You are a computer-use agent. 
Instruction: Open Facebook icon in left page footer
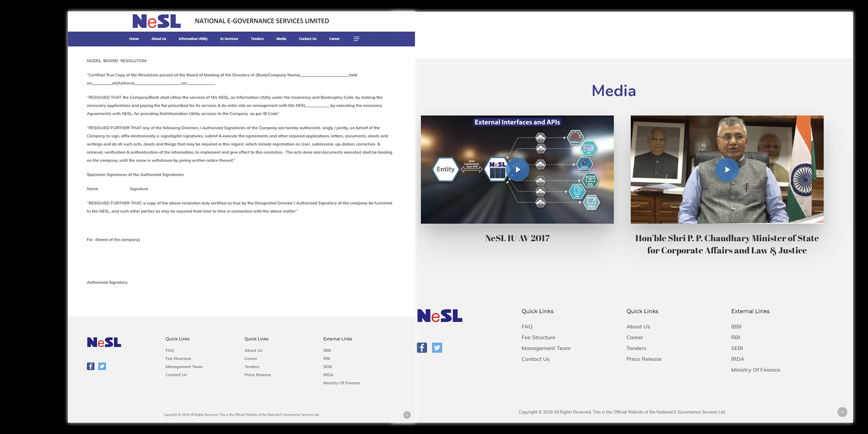click(91, 366)
